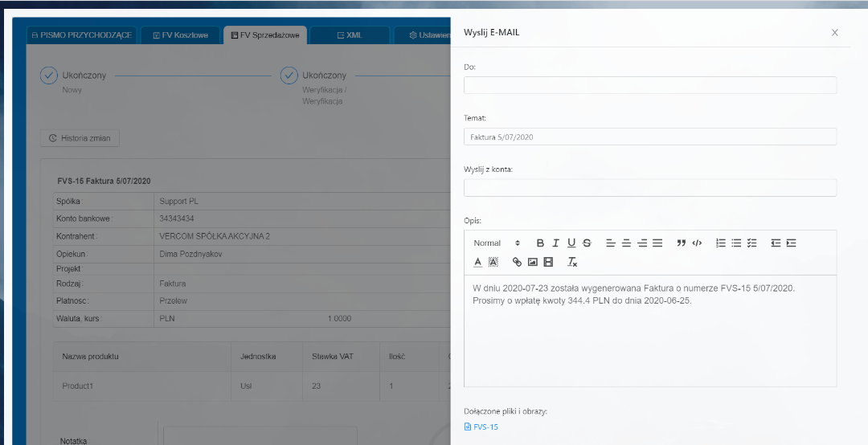Click the Weryfikacja step checkmark circle
This screenshot has width=868, height=445.
289,76
